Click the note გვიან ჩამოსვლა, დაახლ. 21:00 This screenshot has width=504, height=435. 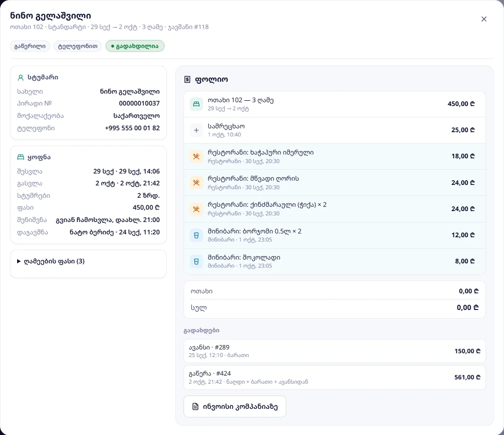click(107, 220)
